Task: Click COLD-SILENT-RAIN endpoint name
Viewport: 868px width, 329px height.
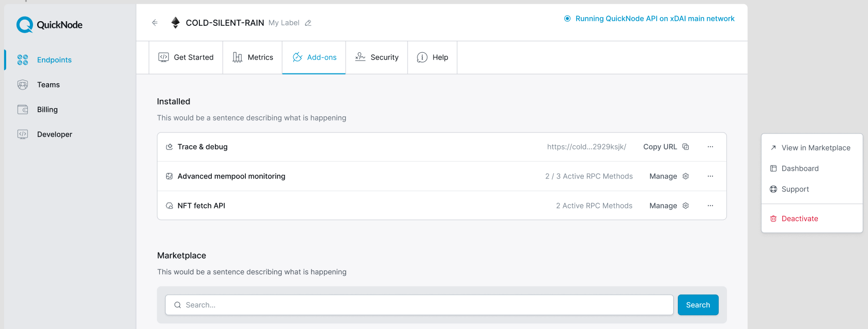Action: tap(225, 23)
